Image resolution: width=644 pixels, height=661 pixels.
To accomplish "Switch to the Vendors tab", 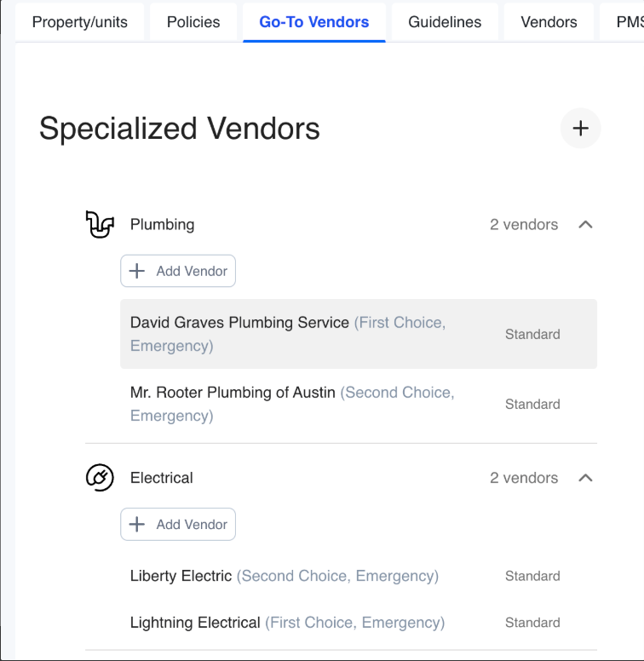I will (549, 22).
